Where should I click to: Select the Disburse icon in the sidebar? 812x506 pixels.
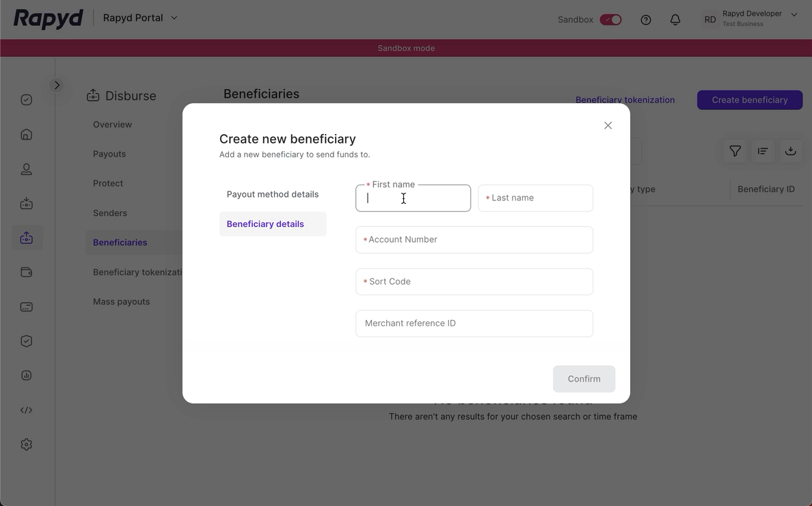pos(26,237)
